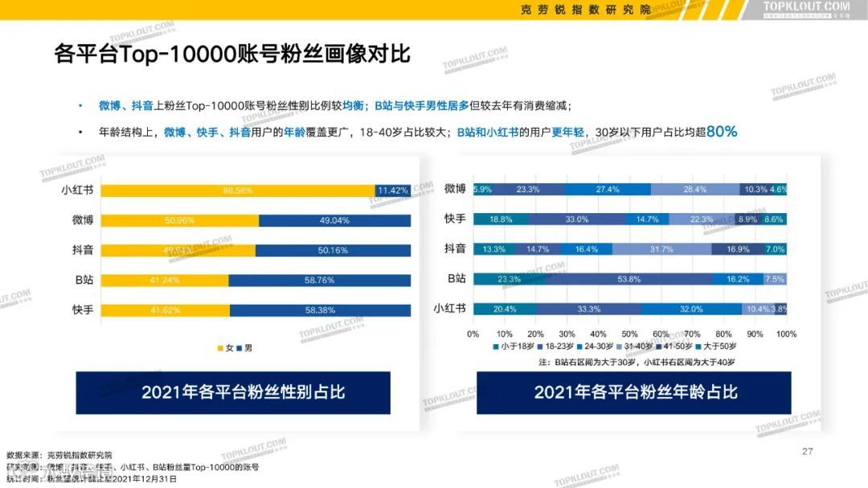
Task: Click the darkest 41-50岁 segment of 微博
Action: point(754,190)
